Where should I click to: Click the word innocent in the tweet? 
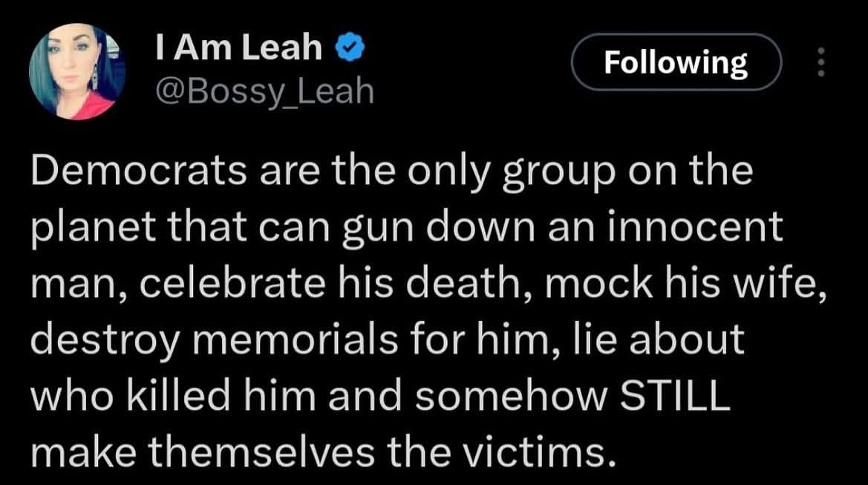(x=695, y=227)
